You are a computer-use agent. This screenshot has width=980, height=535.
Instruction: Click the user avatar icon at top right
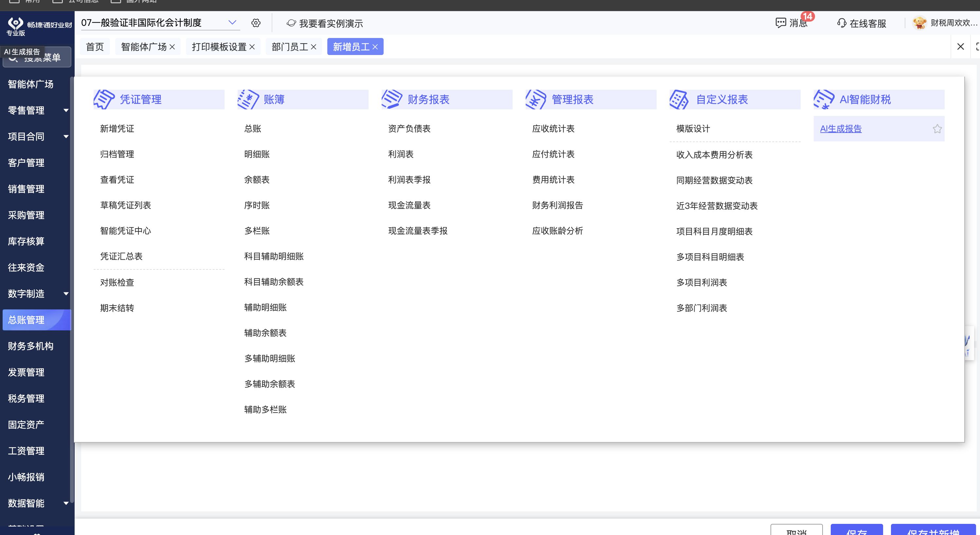(x=919, y=23)
